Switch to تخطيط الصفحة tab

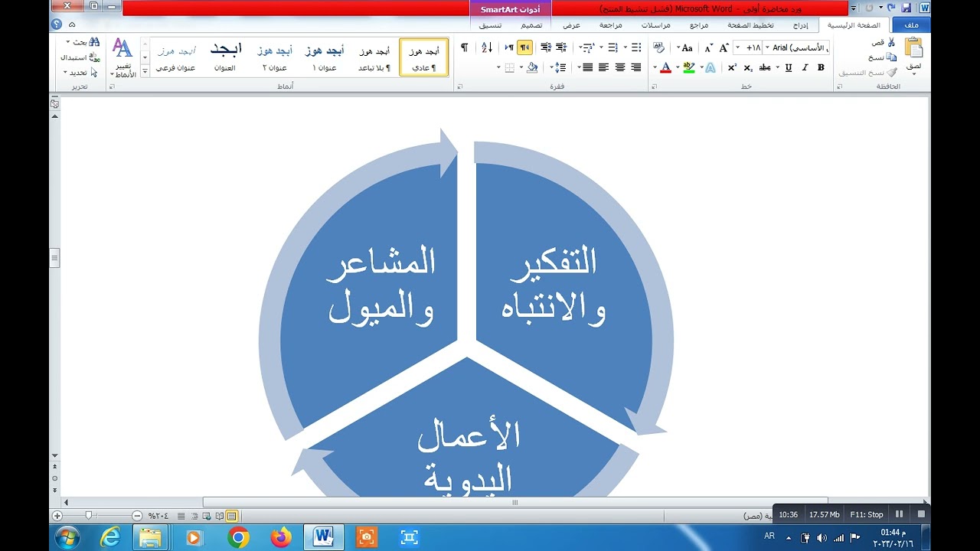(750, 25)
